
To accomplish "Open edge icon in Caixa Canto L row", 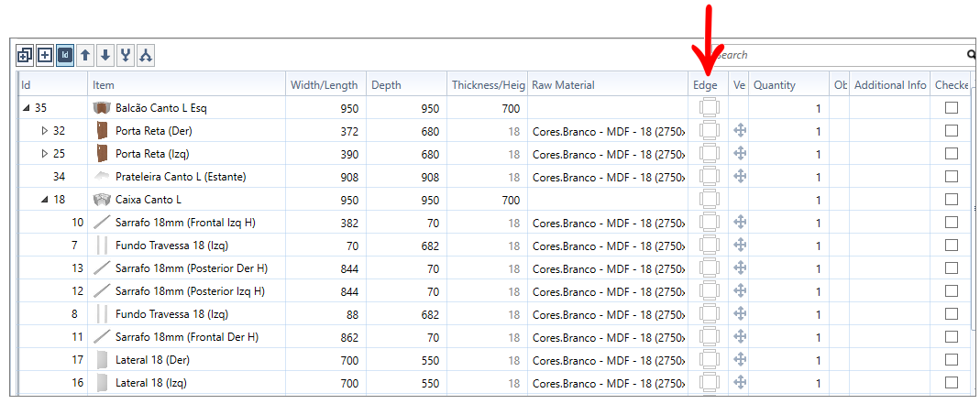I will pyautogui.click(x=710, y=200).
